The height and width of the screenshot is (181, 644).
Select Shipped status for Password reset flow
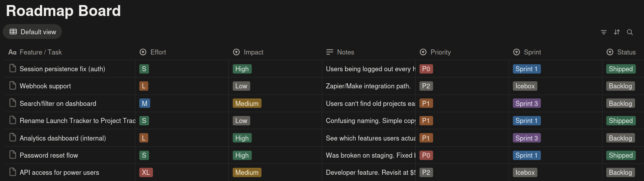[621, 155]
